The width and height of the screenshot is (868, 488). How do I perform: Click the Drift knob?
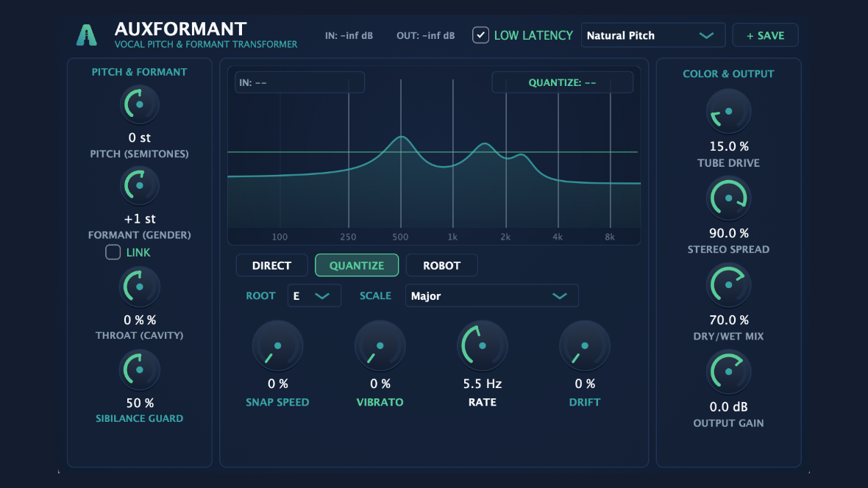[x=585, y=346]
